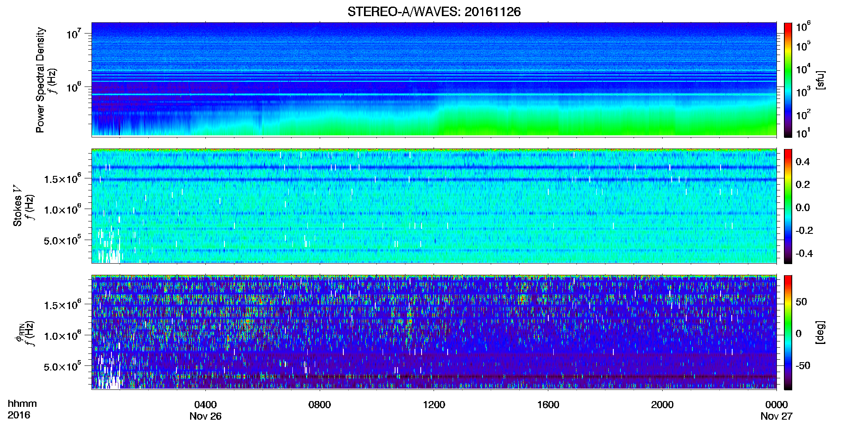This screenshot has height=447, width=868.
Task: Click the Nov 27 date label
Action: (776, 416)
